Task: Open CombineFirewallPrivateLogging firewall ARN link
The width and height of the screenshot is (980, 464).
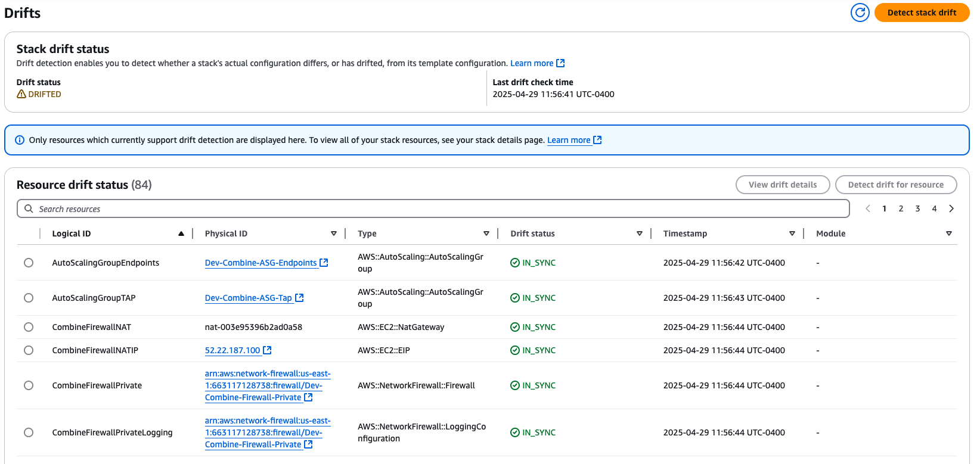Action: pyautogui.click(x=268, y=432)
